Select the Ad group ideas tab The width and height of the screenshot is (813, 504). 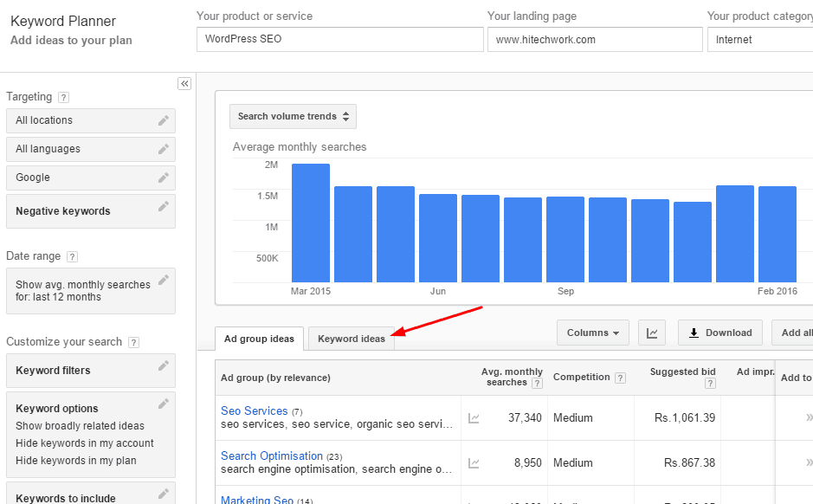click(259, 339)
